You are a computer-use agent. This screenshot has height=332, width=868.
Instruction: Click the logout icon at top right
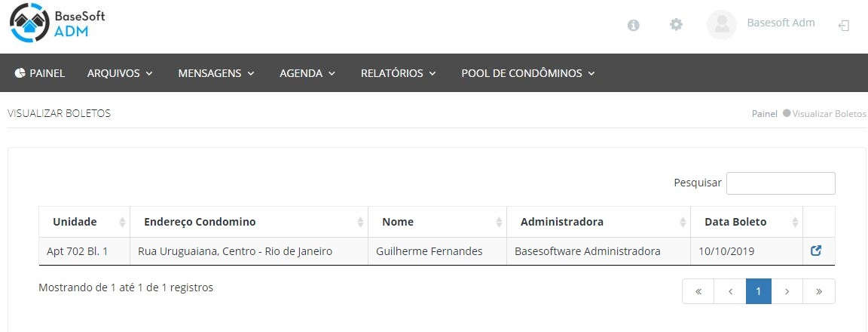pyautogui.click(x=844, y=25)
